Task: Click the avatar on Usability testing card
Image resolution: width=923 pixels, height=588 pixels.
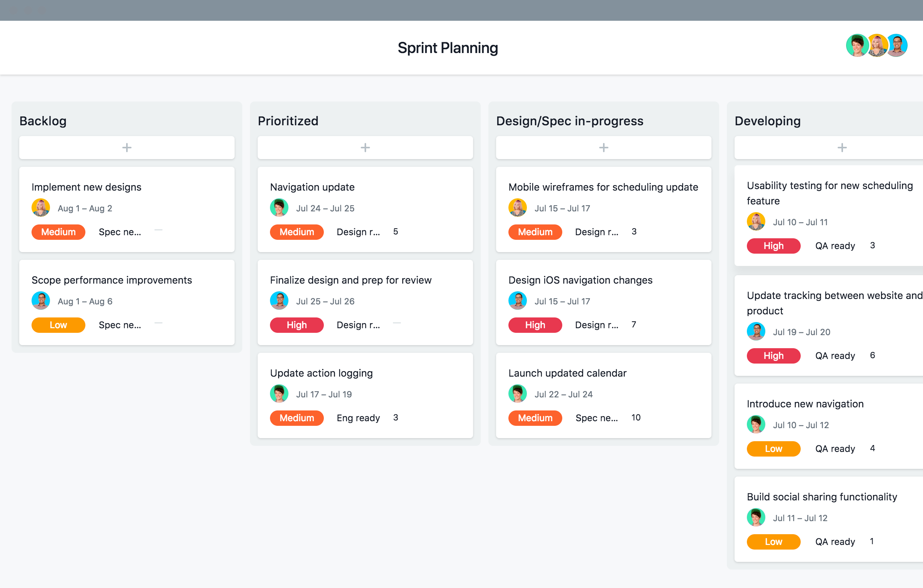Action: coord(755,223)
